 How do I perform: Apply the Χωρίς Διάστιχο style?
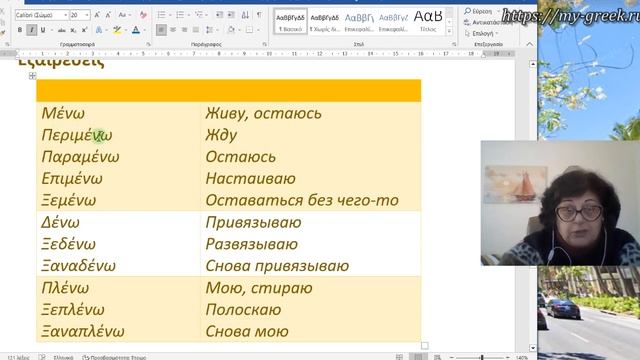tap(324, 22)
